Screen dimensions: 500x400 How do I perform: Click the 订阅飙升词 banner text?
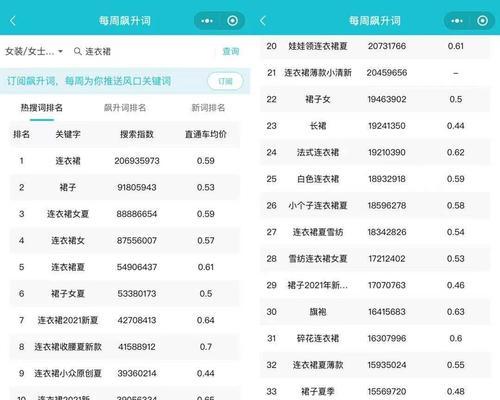89,81
